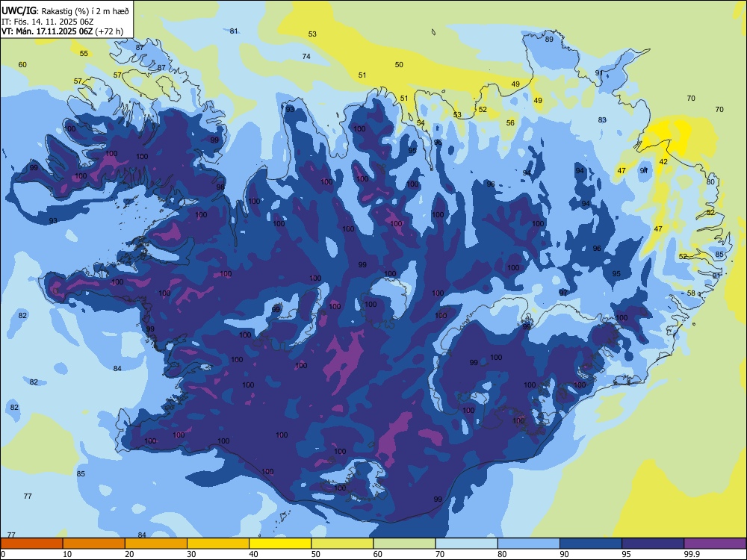Click the humidity value 98 on the map

[x=220, y=187]
